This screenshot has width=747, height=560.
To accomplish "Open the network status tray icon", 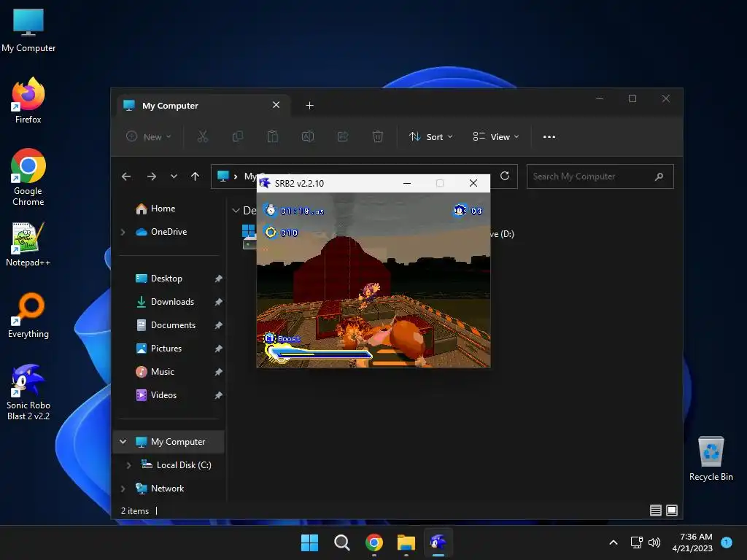I will pos(636,542).
